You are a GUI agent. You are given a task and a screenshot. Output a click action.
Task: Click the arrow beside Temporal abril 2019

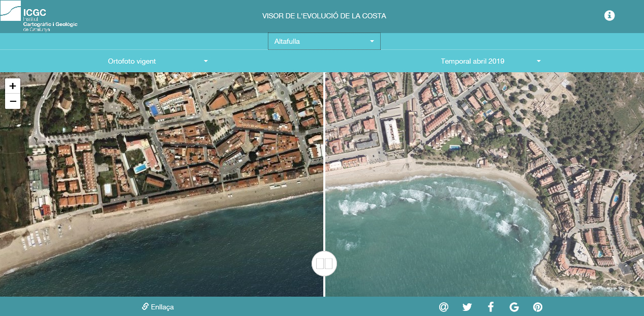538,61
